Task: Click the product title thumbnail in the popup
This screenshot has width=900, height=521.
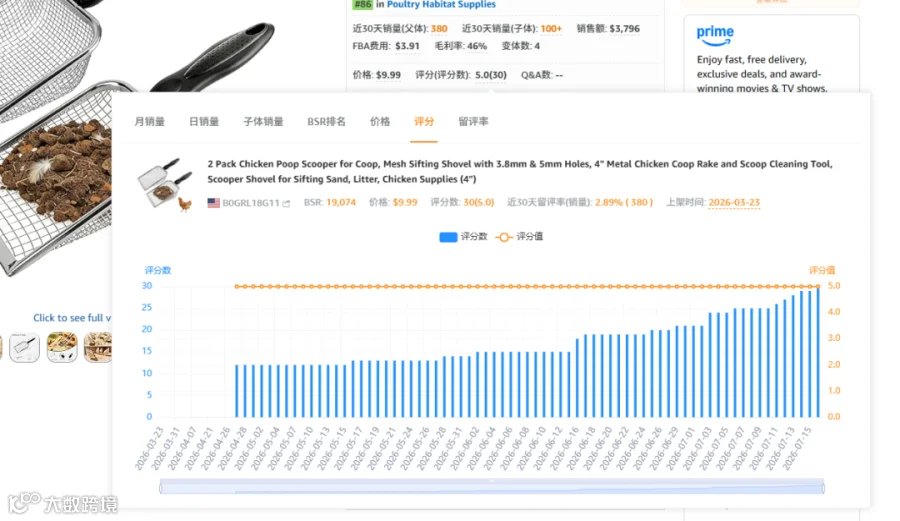Action: [165, 184]
